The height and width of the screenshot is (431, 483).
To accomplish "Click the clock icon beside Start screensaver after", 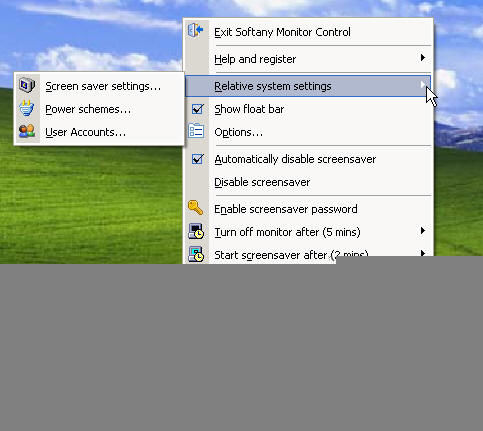I will click(196, 254).
